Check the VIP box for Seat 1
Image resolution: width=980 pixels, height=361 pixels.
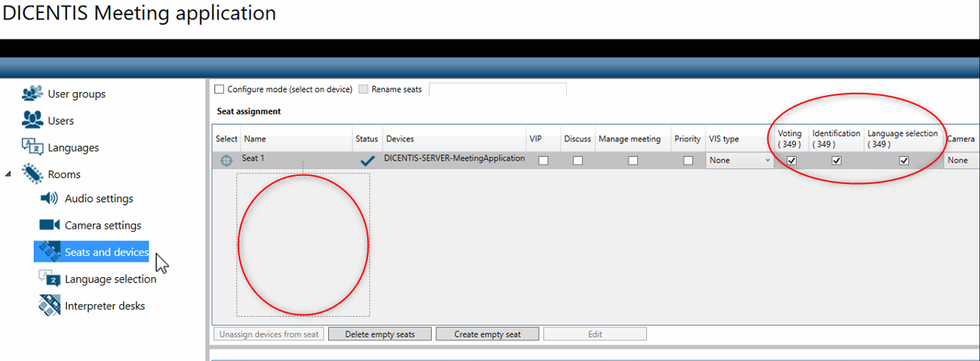[x=543, y=160]
